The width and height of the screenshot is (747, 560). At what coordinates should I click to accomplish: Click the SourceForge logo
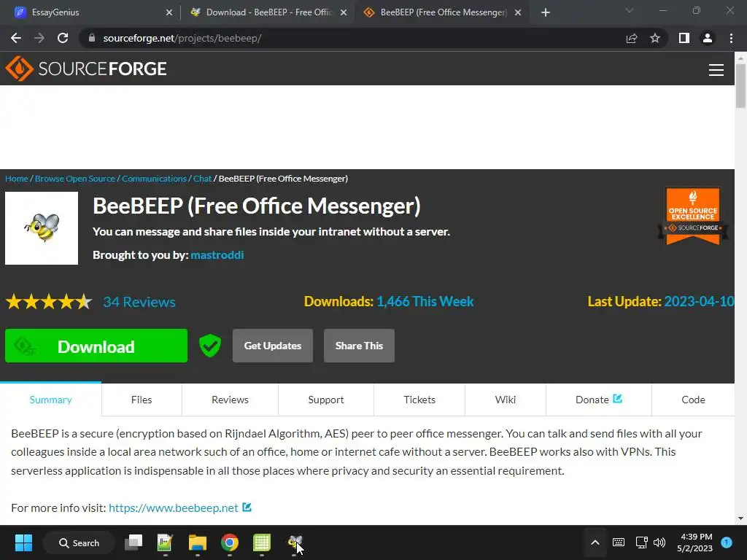[x=86, y=69]
